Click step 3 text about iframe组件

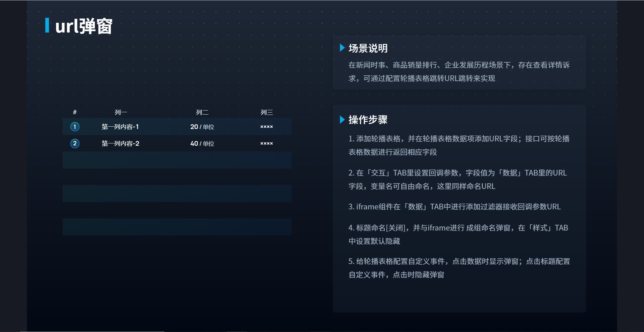click(454, 207)
